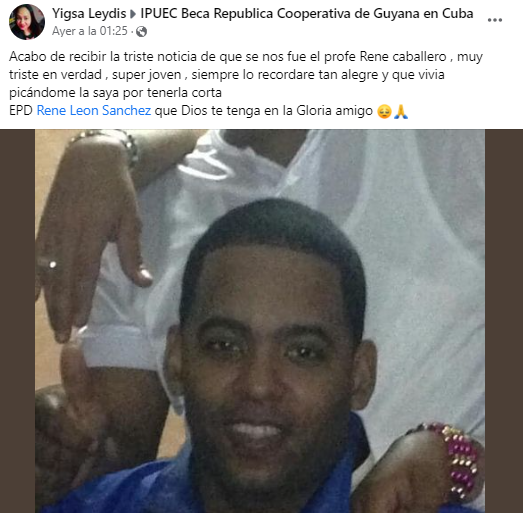Viewport: 523px width, 513px height.
Task: Open tagged profile Rene Leon Sanchez
Action: (94, 111)
